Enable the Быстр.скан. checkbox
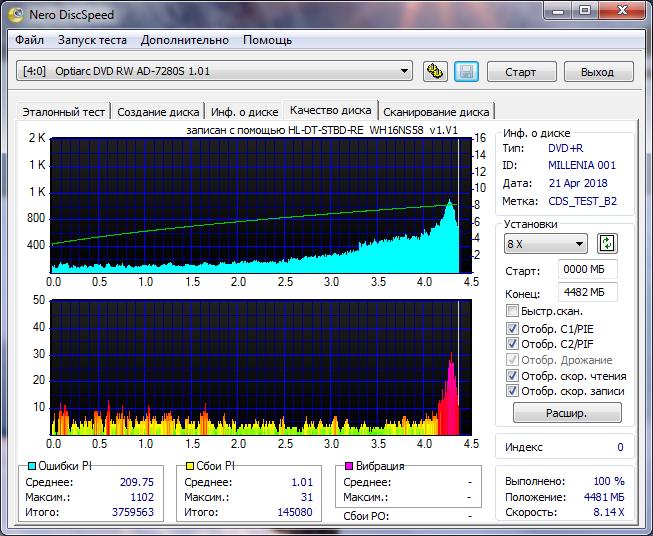 513,312
